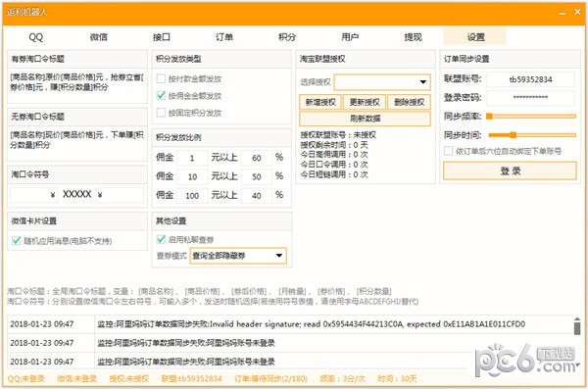Click the 登录密码 field
588x389 pixels.
pos(530,98)
